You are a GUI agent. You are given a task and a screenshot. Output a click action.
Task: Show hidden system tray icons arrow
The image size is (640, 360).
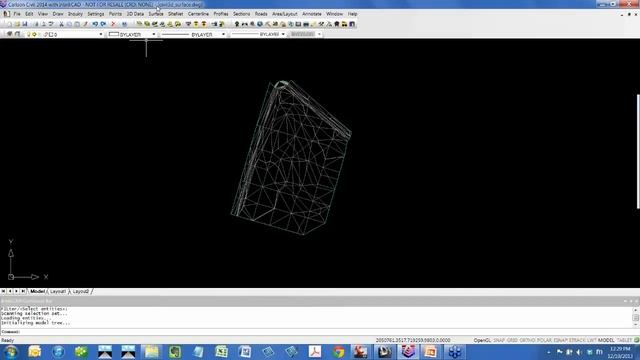tap(549, 352)
